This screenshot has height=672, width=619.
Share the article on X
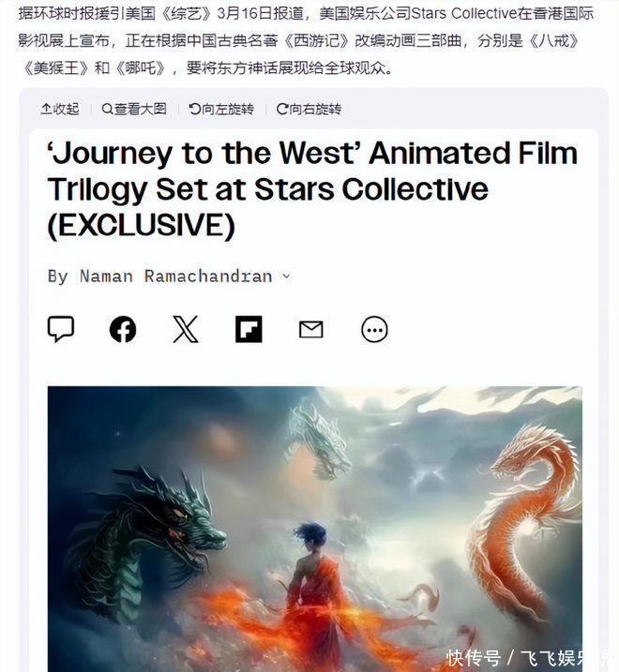point(186,329)
